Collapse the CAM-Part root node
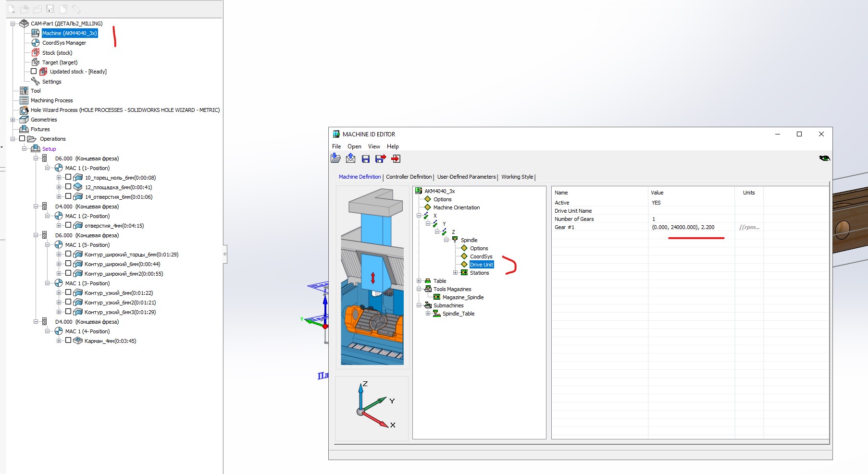 (12, 24)
